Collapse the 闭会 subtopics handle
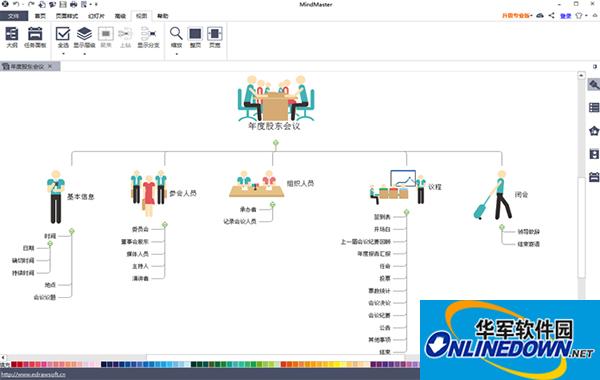The height and width of the screenshot is (380, 600). click(502, 227)
